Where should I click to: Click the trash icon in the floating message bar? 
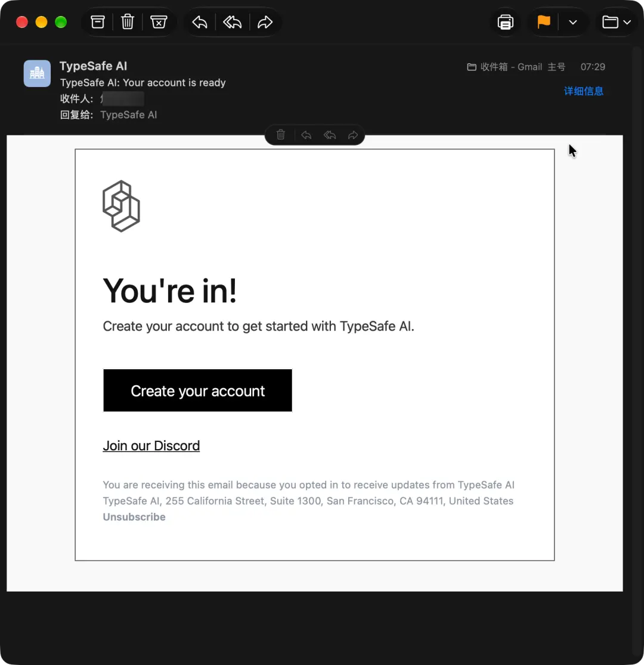(x=281, y=135)
